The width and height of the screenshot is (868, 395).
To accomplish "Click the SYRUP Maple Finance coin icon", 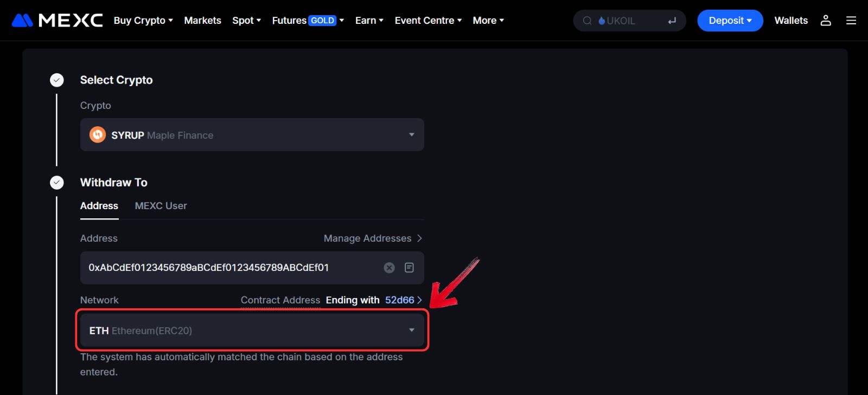I will (98, 135).
